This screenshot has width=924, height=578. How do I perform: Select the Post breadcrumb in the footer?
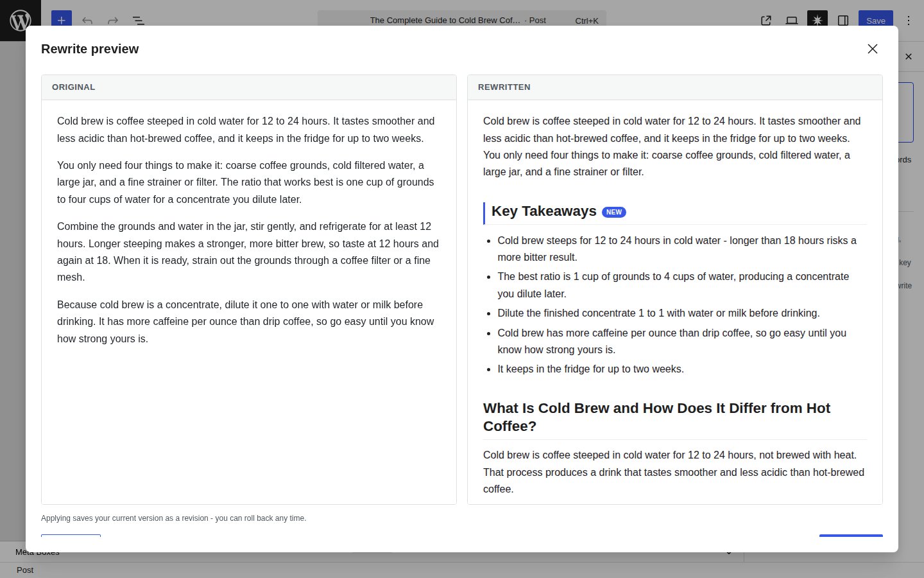coord(25,570)
